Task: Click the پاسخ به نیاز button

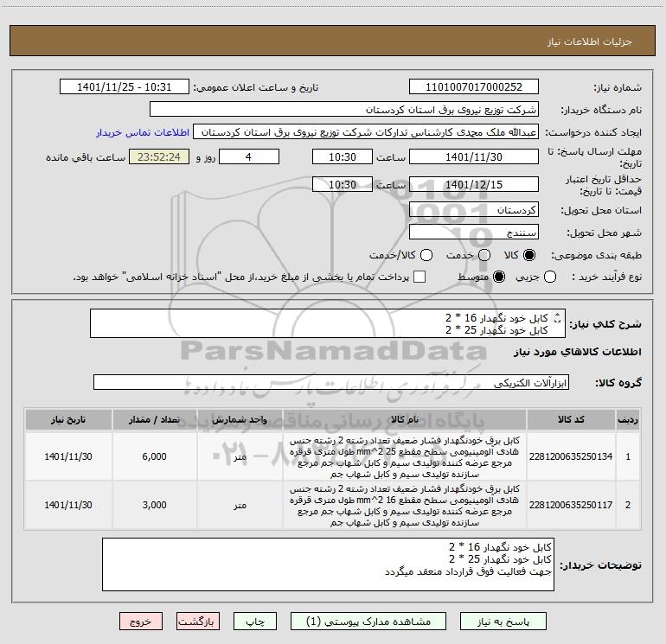Action: (x=503, y=622)
